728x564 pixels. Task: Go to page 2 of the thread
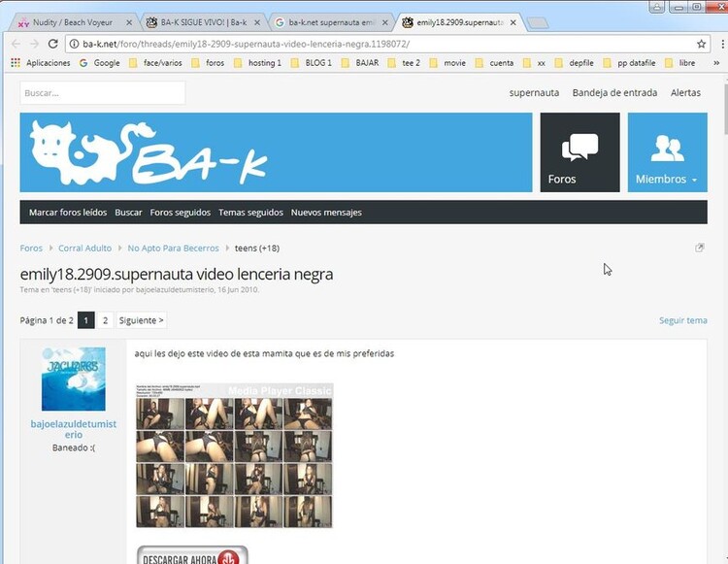(105, 320)
